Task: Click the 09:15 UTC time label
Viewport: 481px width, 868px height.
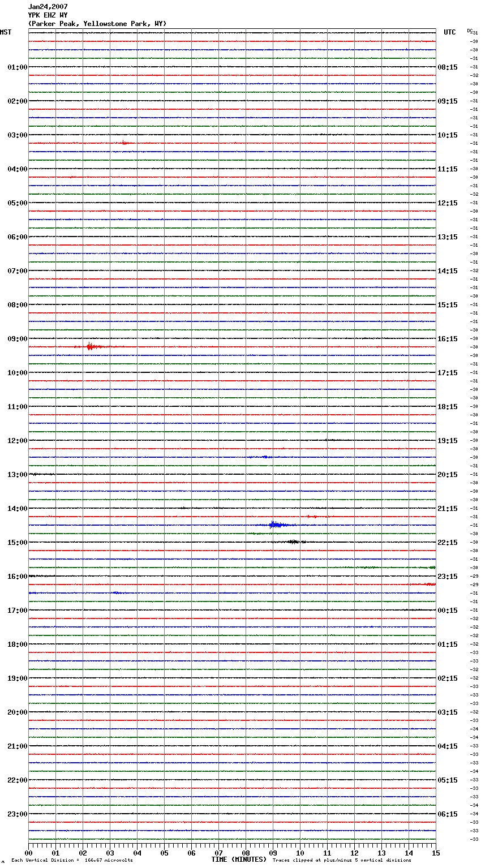Action: coord(448,101)
